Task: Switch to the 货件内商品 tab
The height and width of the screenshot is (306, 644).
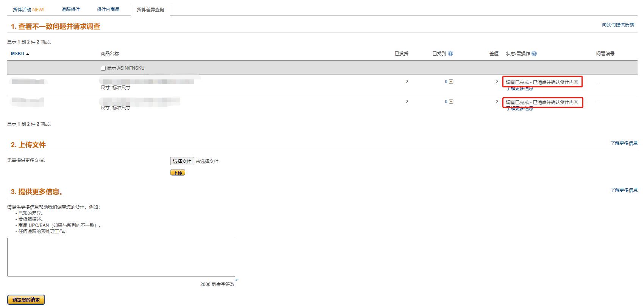Action: tap(108, 9)
